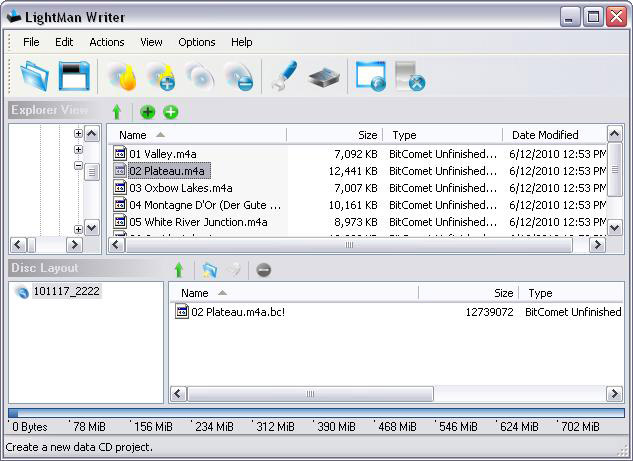This screenshot has width=633, height=461.
Task: Open the Actions menu
Action: click(107, 42)
